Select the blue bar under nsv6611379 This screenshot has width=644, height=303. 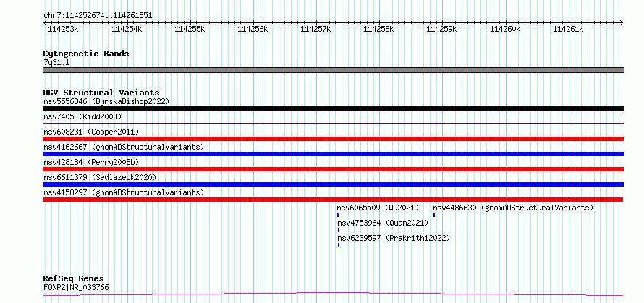(x=333, y=184)
